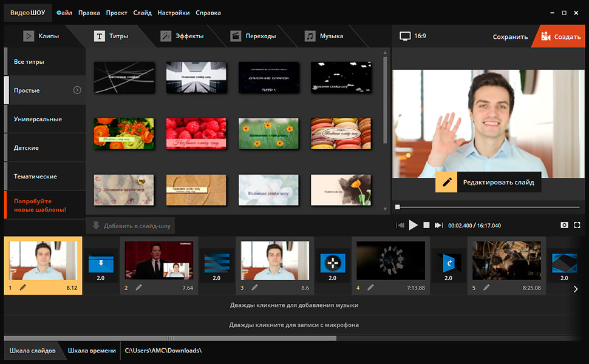Open transition after slide 2
Screen dimensions: 589x364
(217, 263)
